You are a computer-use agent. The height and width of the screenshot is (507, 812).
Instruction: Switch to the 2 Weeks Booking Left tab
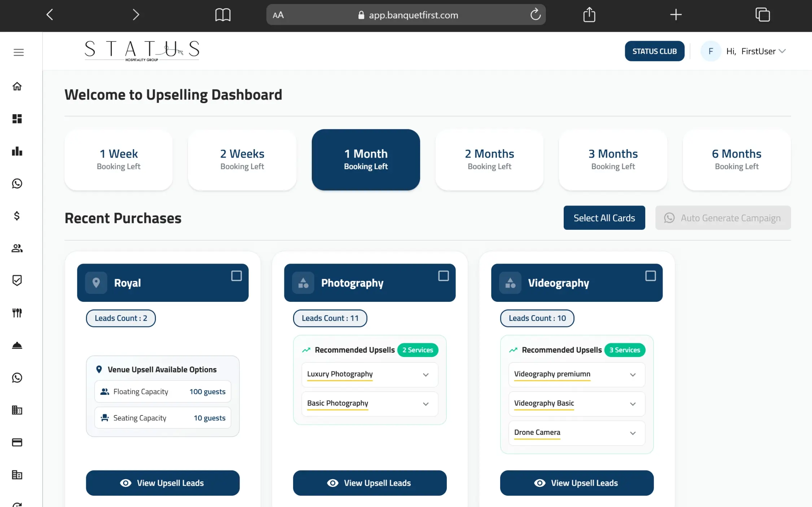click(242, 160)
